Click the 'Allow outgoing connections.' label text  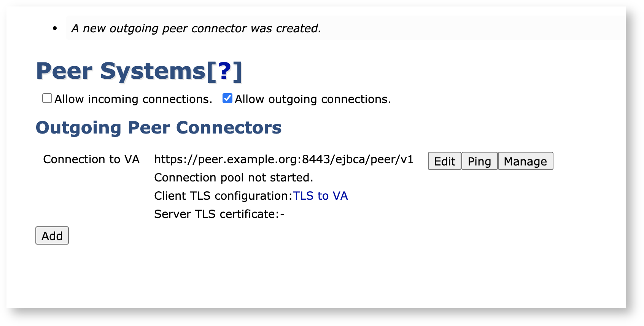point(313,99)
